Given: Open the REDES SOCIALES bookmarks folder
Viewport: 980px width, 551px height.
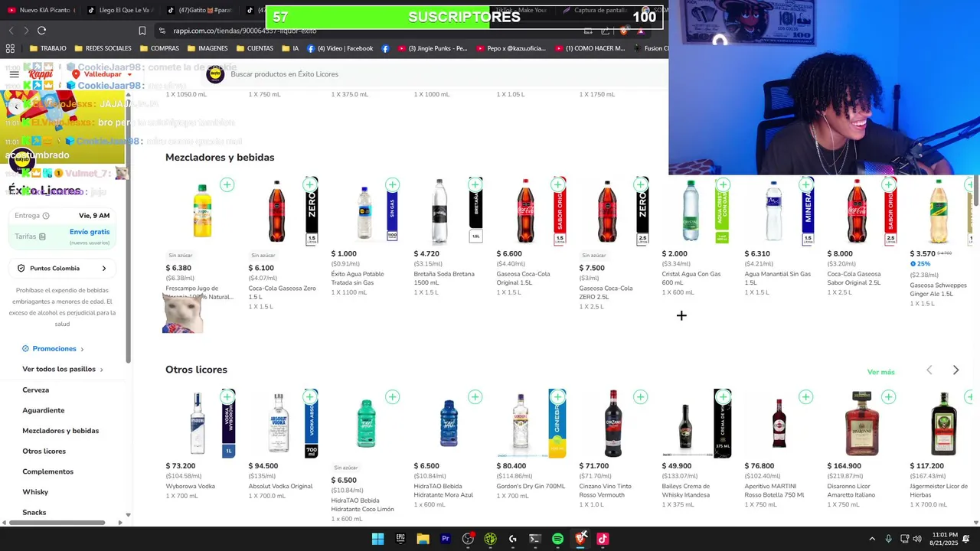Looking at the screenshot, I should [x=103, y=48].
